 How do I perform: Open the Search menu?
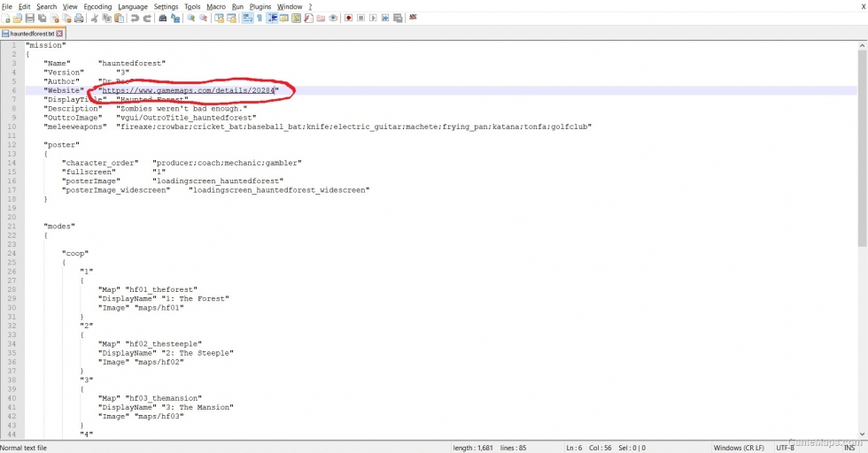(46, 7)
